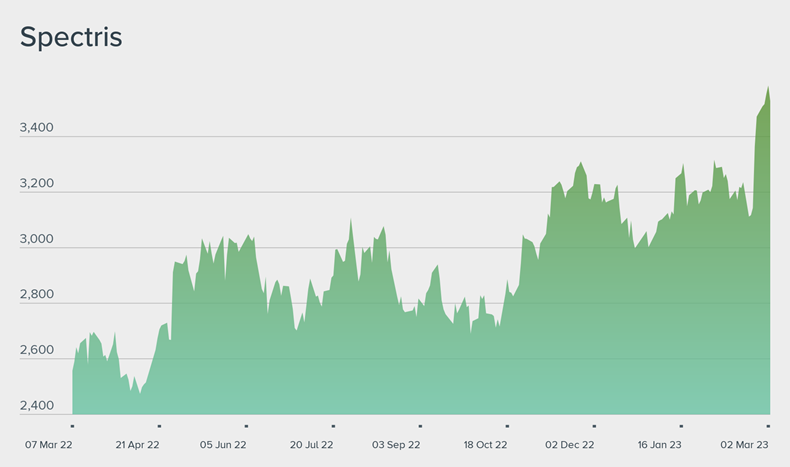The height and width of the screenshot is (467, 790).
Task: Click the 02 Mar 23 date label
Action: pos(744,445)
